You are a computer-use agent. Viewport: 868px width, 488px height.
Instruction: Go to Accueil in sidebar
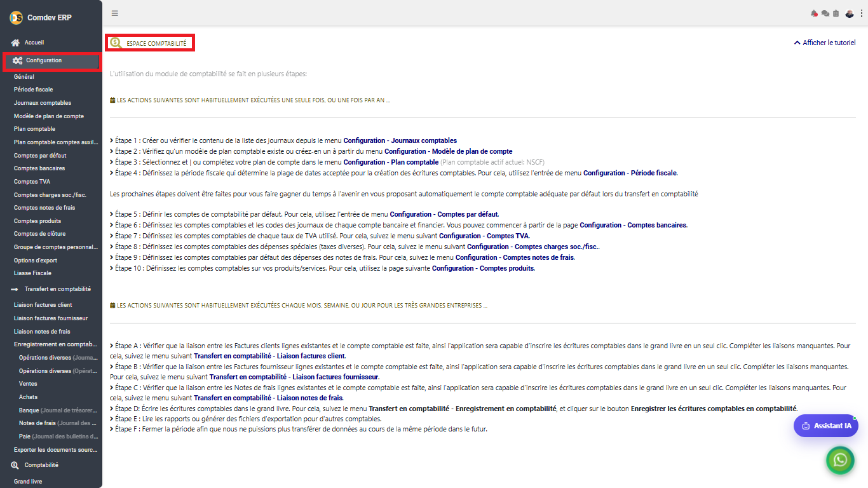point(28,43)
